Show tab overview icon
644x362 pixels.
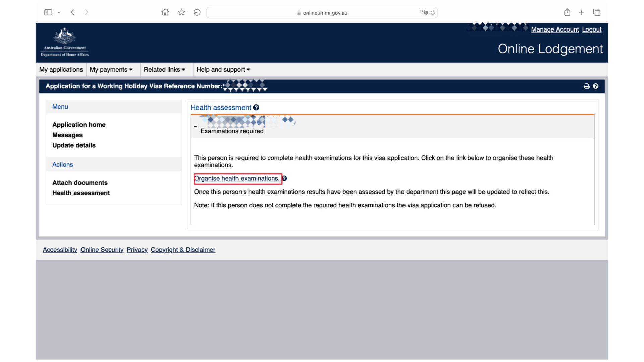tap(596, 12)
